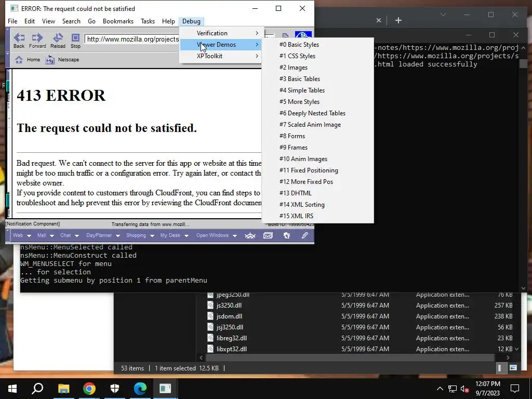Image resolution: width=532 pixels, height=399 pixels.
Task: Open new tab in background terminal window
Action: click(398, 20)
